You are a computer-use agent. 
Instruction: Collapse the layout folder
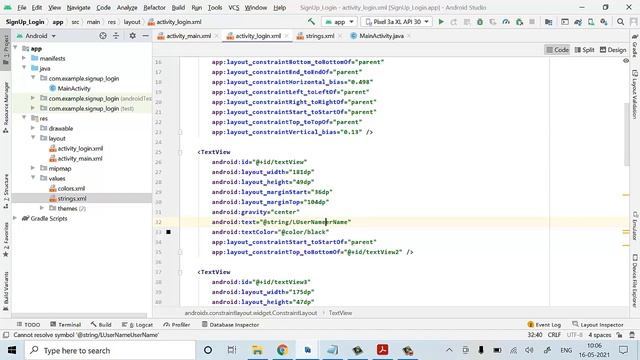pos(33,138)
